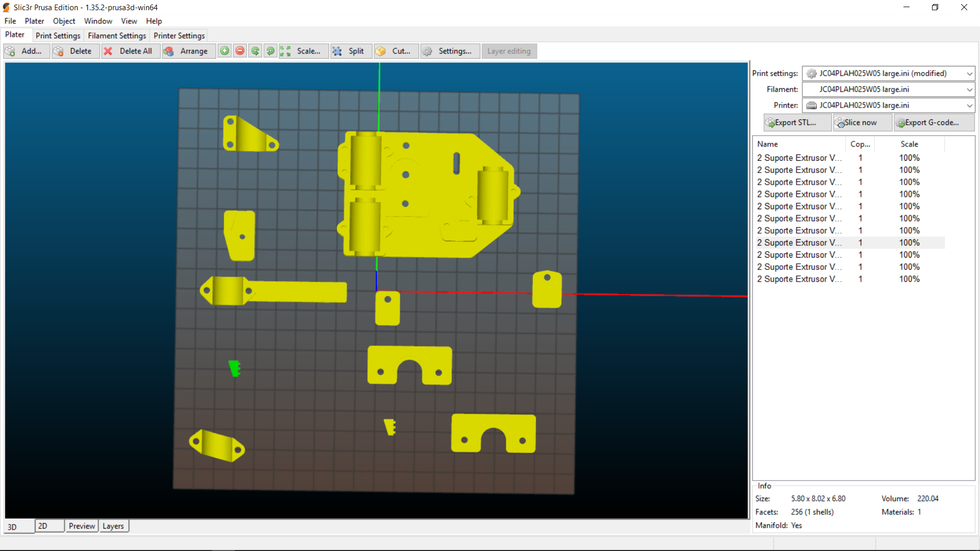Screen dimensions: 980x551
Task: Arrange the objects on the bed
Action: (189, 51)
